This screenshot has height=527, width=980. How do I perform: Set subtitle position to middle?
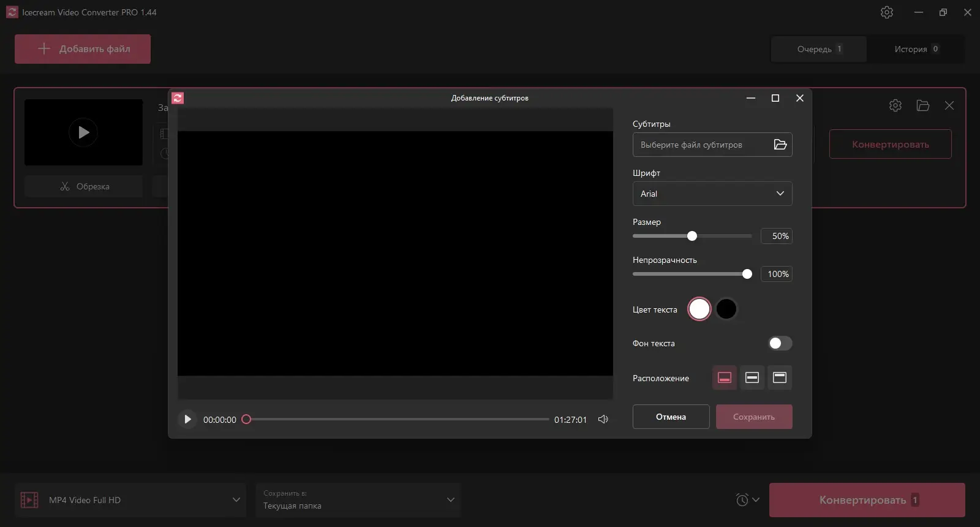click(x=752, y=377)
